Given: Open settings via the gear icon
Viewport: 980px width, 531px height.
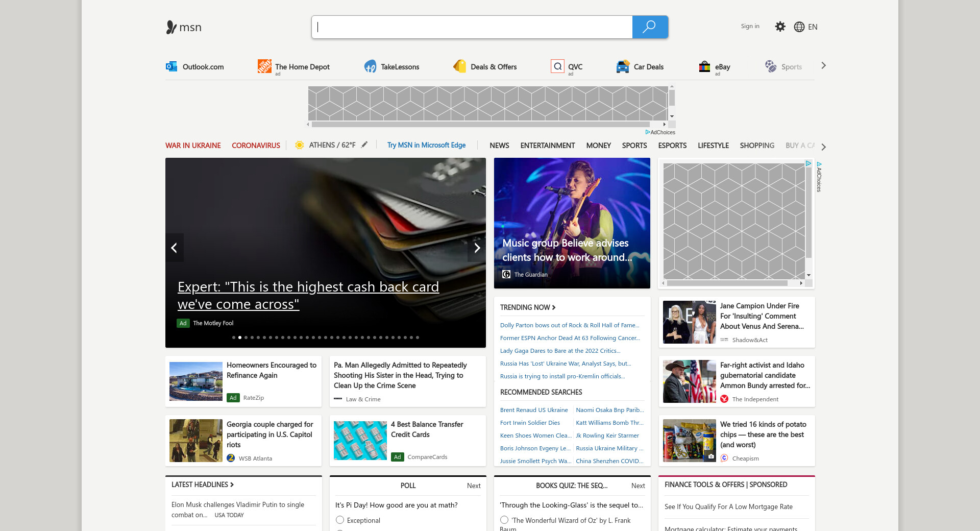Looking at the screenshot, I should (780, 27).
